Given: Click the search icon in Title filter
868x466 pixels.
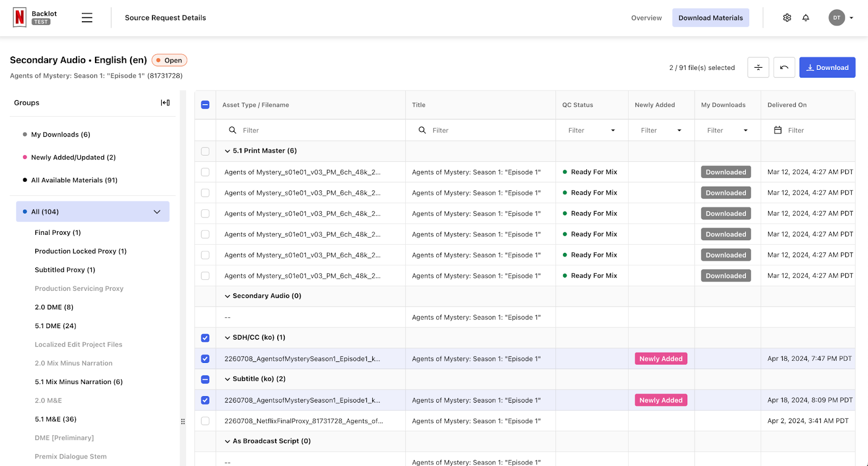Looking at the screenshot, I should pyautogui.click(x=422, y=130).
